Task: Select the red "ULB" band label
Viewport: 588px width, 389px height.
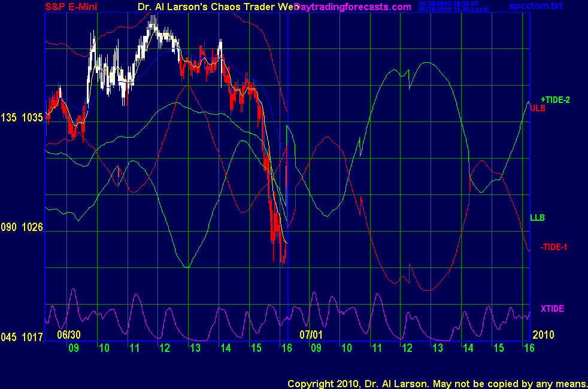Action: [537, 108]
